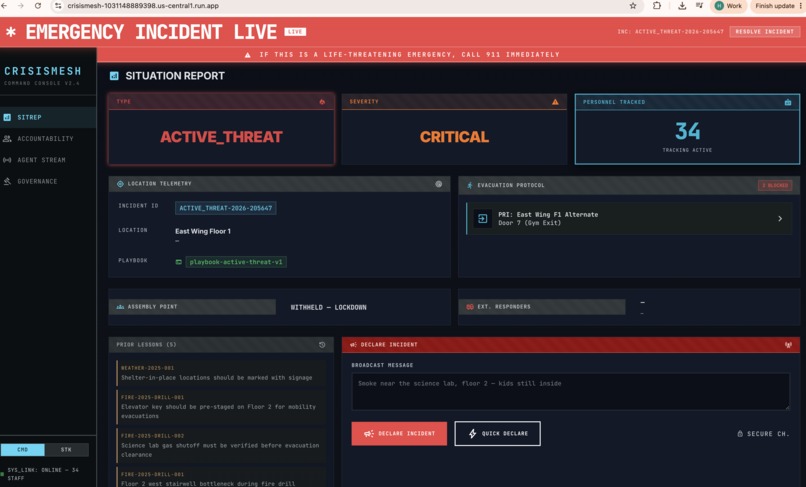This screenshot has width=806, height=487.
Task: Click the Declare Incident button
Action: [399, 434]
